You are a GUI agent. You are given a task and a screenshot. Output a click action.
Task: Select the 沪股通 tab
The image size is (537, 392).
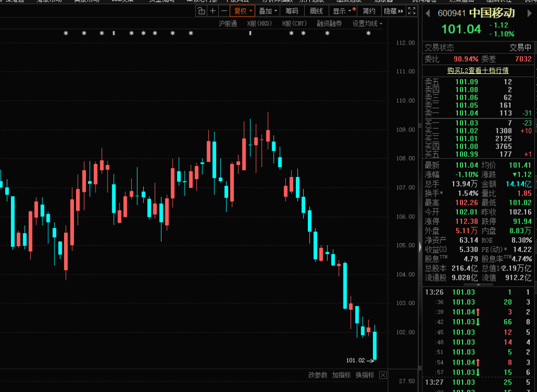pos(228,24)
